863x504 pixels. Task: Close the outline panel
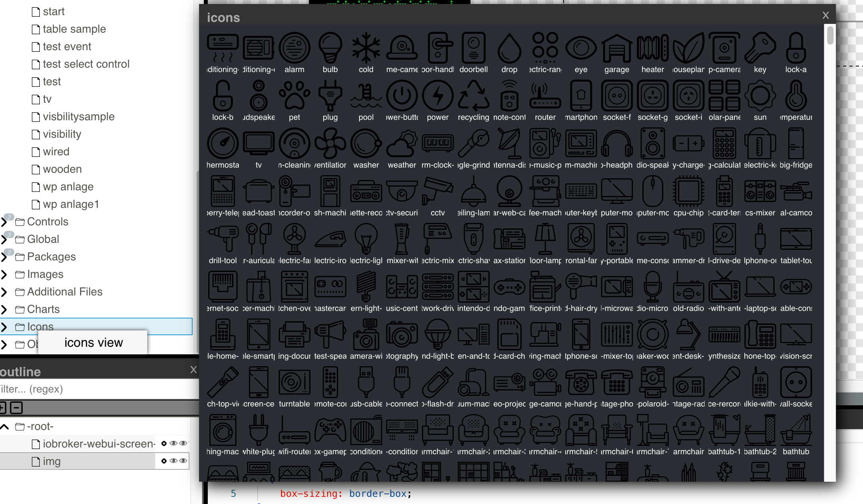click(193, 369)
